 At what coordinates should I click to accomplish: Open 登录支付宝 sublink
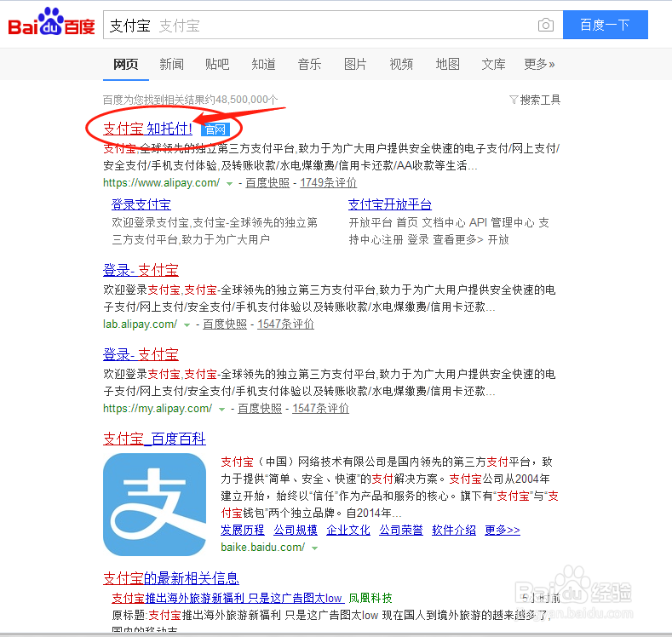coord(141,204)
